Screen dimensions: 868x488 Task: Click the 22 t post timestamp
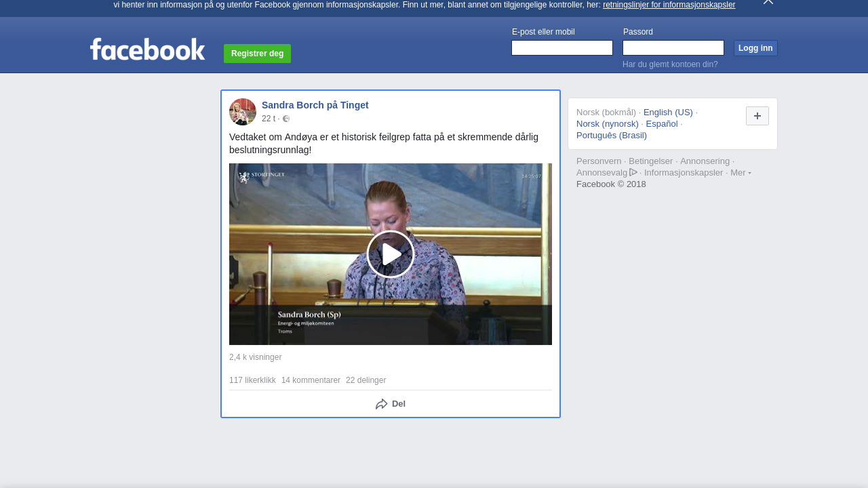pyautogui.click(x=269, y=119)
